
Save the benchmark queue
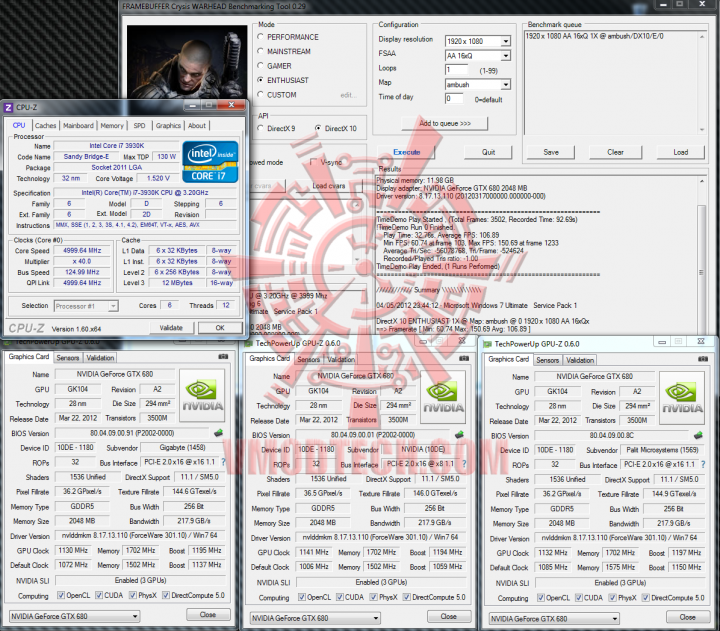coord(551,152)
